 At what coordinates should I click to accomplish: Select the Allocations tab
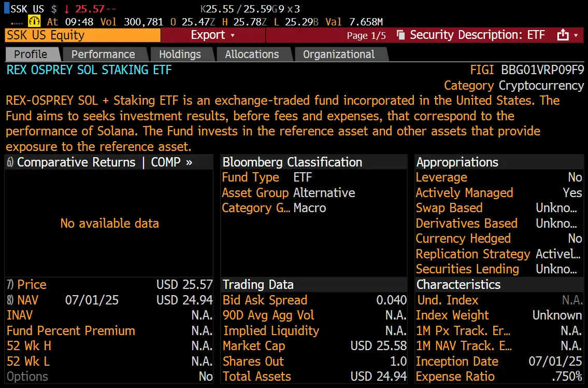tap(252, 54)
